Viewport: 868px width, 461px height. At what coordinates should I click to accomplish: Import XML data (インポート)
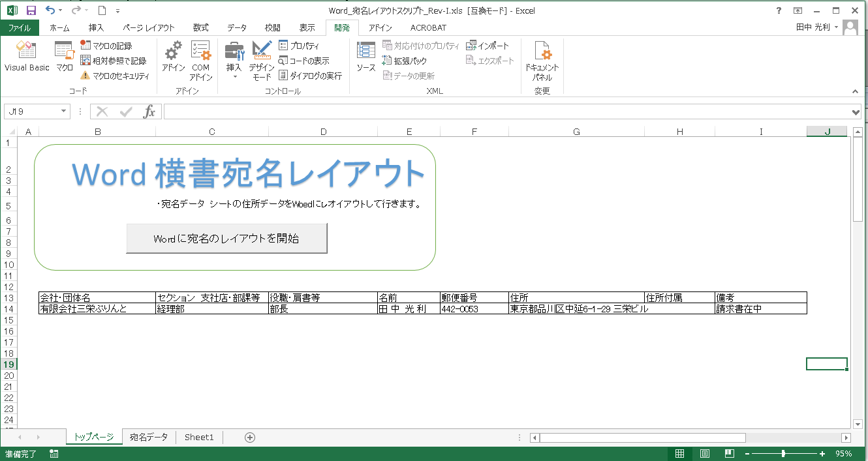[488, 46]
